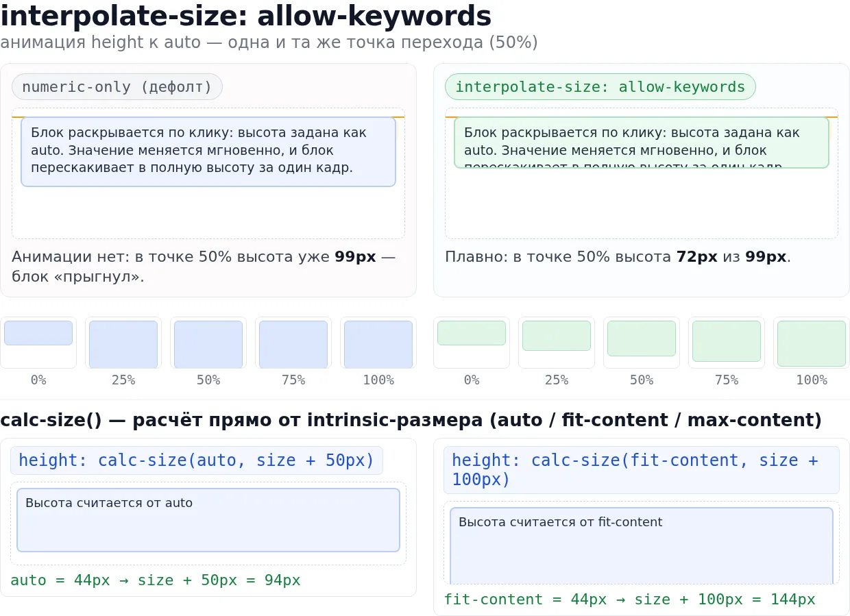Open the green 50% frame preview
This screenshot has width=850, height=616.
pos(642,338)
